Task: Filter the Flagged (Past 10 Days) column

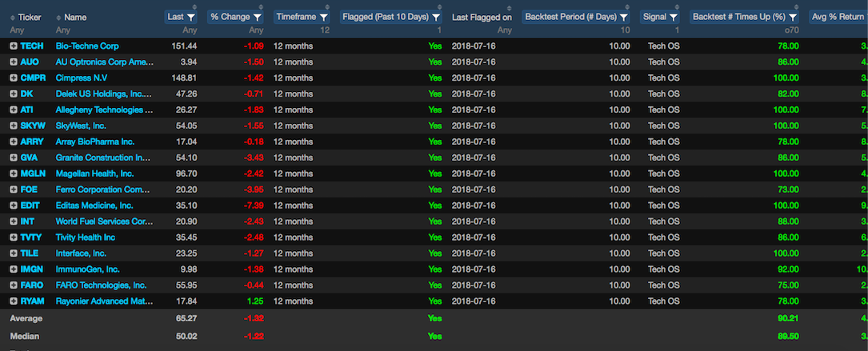Action: [x=436, y=17]
